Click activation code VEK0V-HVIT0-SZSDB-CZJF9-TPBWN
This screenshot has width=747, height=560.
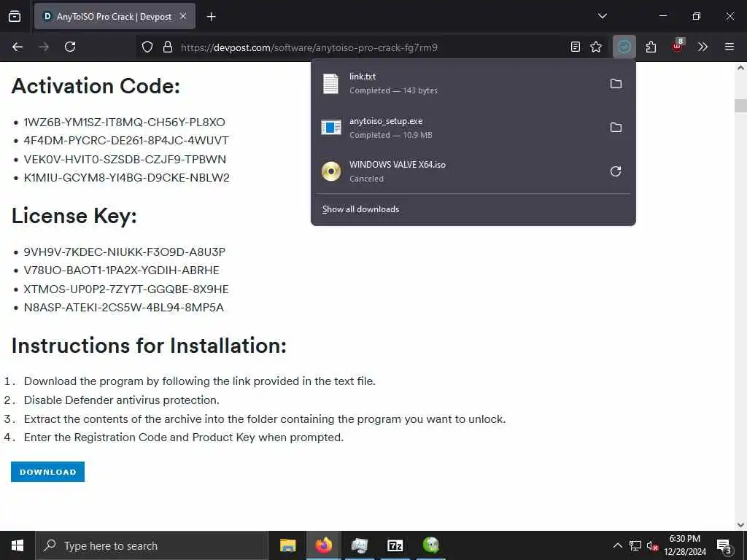[125, 159]
